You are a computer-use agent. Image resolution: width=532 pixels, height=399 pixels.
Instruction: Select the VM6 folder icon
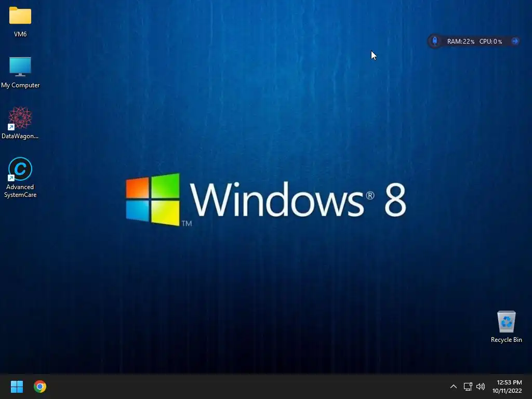point(20,16)
